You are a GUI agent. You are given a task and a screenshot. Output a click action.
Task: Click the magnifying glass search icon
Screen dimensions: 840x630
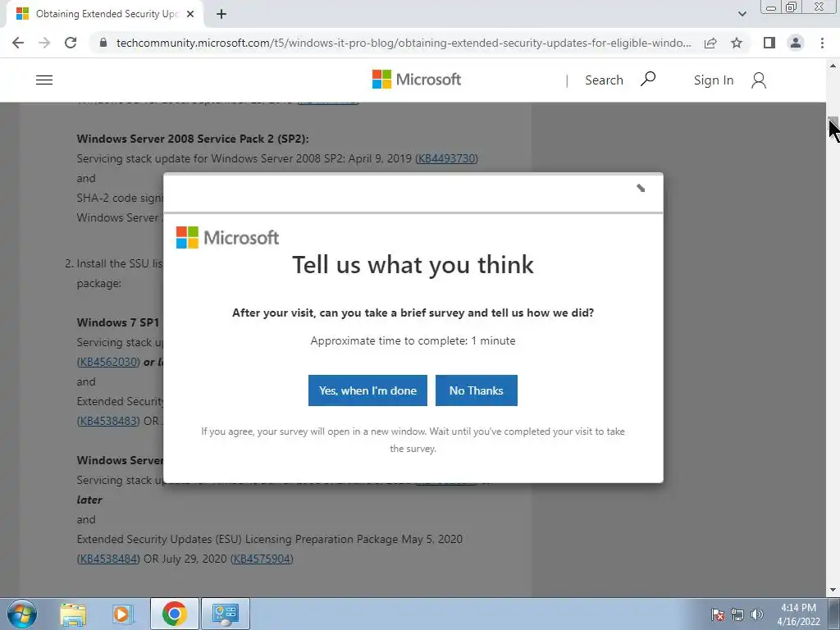click(x=648, y=80)
